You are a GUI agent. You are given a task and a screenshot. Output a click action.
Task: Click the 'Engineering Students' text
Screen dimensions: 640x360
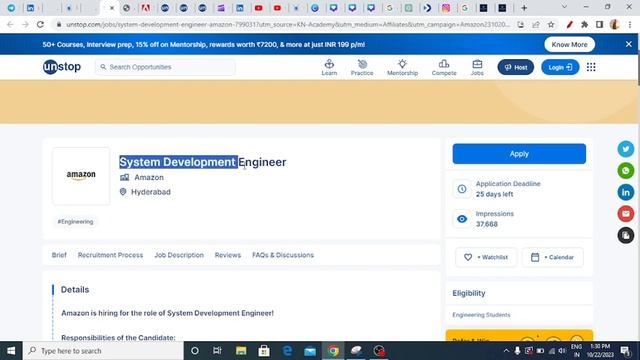point(481,315)
